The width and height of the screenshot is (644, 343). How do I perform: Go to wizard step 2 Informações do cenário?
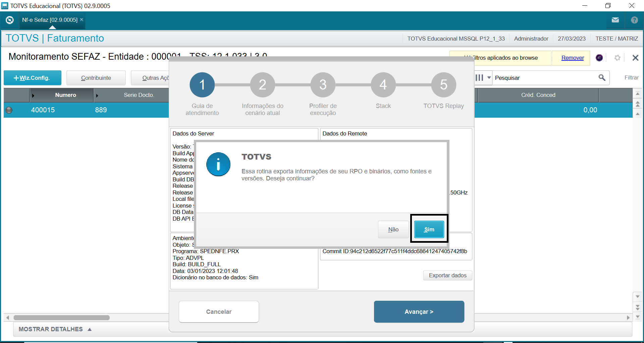click(x=263, y=85)
